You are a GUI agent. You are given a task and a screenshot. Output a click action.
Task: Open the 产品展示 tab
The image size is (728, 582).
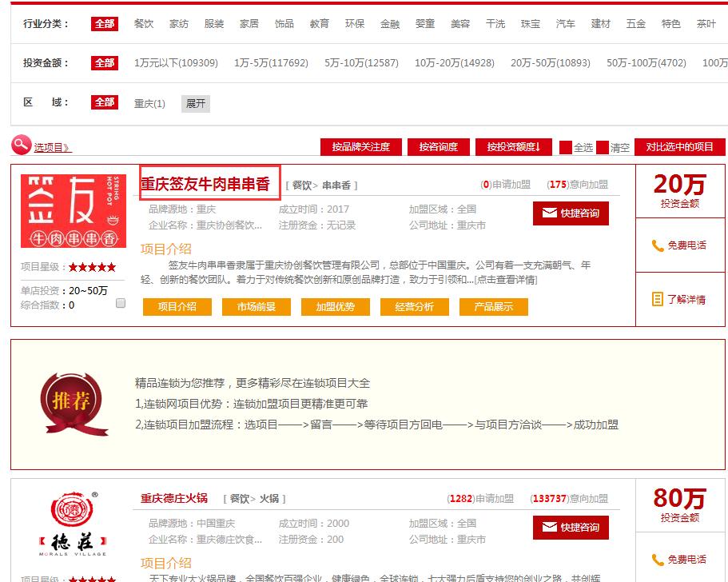point(494,306)
